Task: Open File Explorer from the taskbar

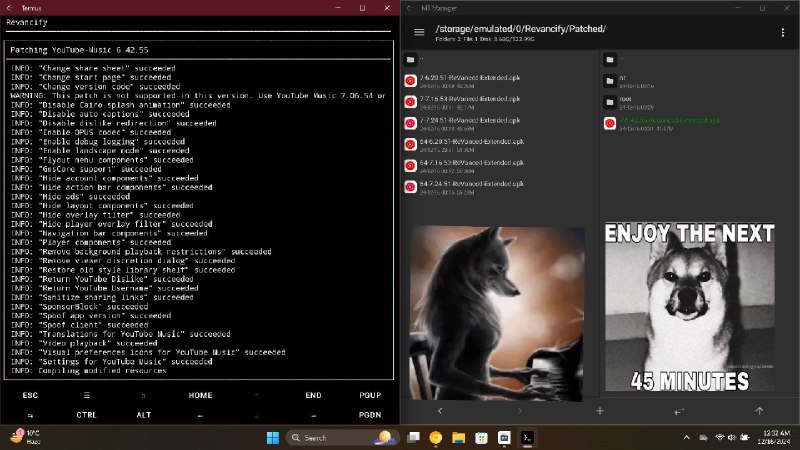Action: pos(459,438)
